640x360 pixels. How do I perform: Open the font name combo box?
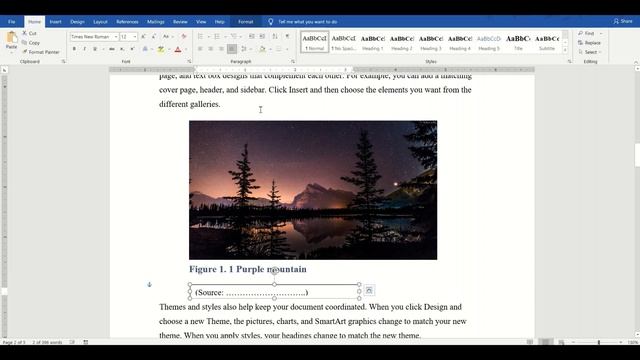[94, 37]
